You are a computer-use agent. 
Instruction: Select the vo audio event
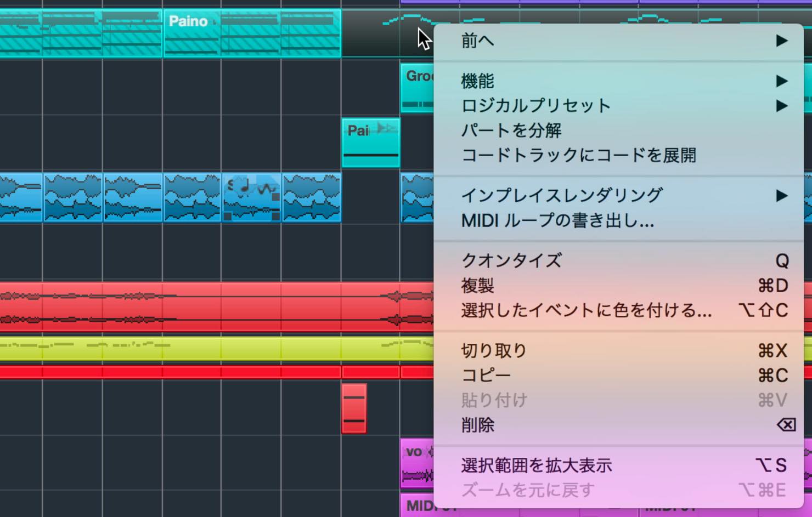pos(417,463)
